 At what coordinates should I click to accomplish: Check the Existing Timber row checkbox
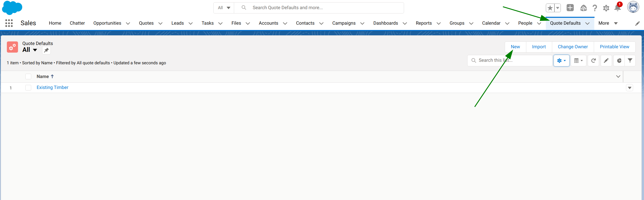tap(28, 88)
